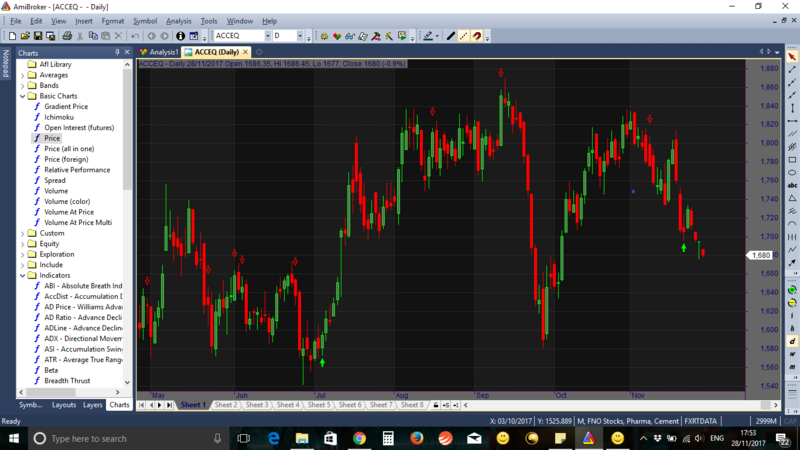
Task: Click the red-green heart Analysis icon
Action: (337, 36)
